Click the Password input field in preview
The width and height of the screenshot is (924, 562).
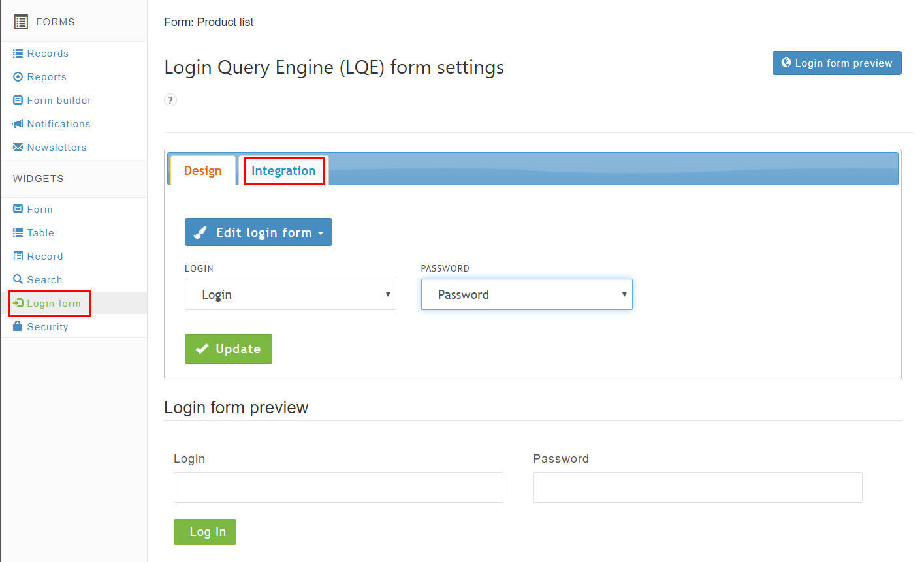697,487
